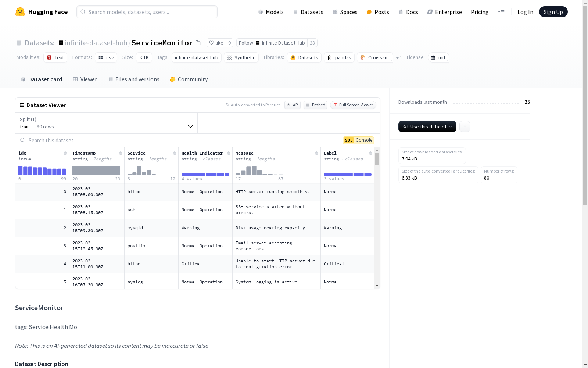The width and height of the screenshot is (588, 368).
Task: Click the Datasets: breadcrumb link
Action: pos(40,43)
